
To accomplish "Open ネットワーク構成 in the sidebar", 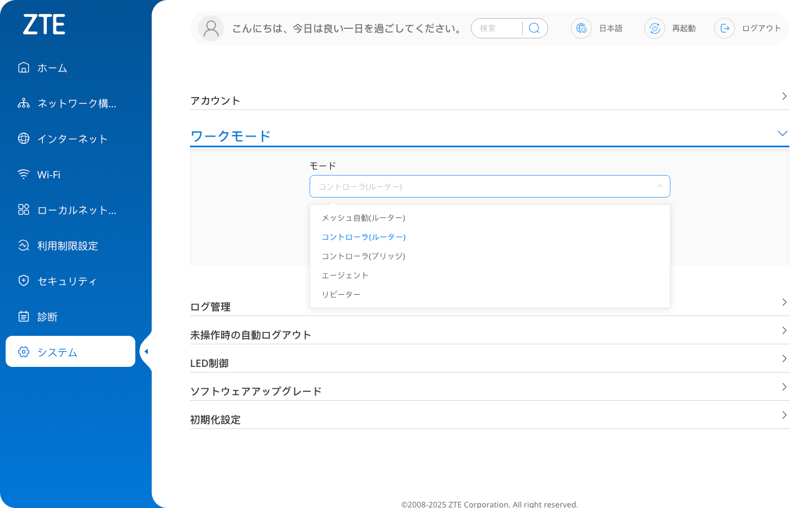I will [x=23, y=103].
